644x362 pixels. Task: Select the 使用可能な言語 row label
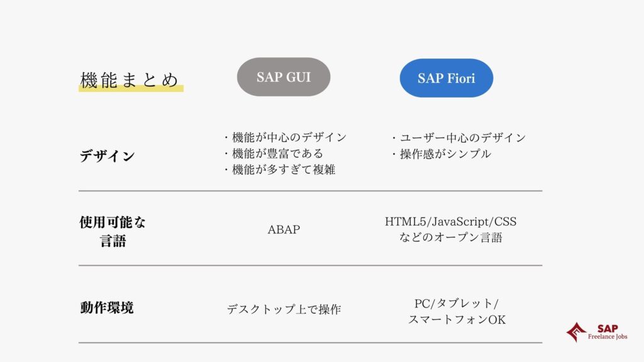tap(113, 231)
